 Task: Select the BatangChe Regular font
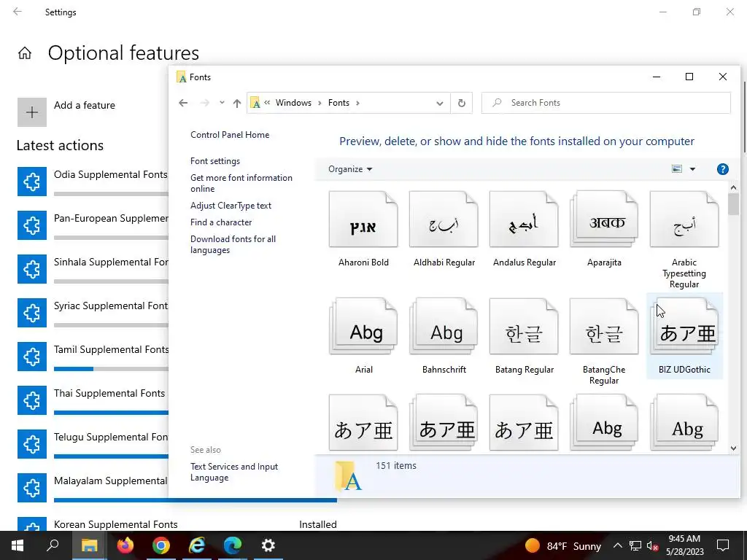point(604,341)
